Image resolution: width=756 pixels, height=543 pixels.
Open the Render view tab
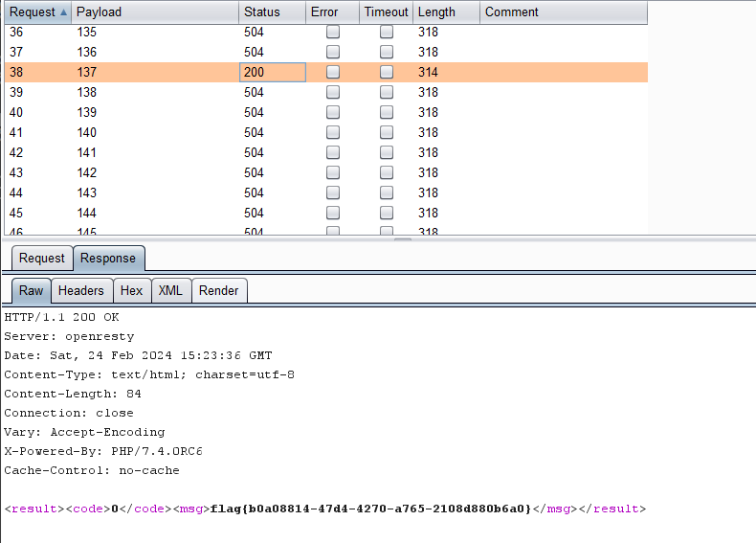coord(218,290)
